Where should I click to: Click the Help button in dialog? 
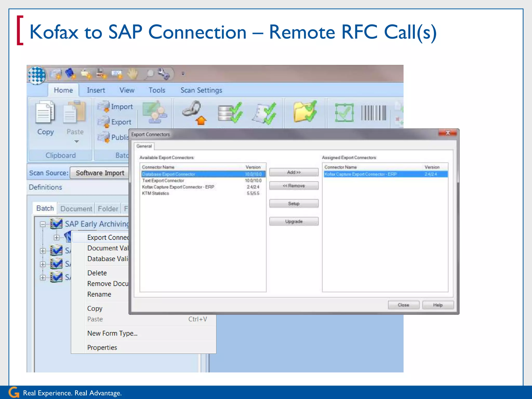[x=438, y=305]
